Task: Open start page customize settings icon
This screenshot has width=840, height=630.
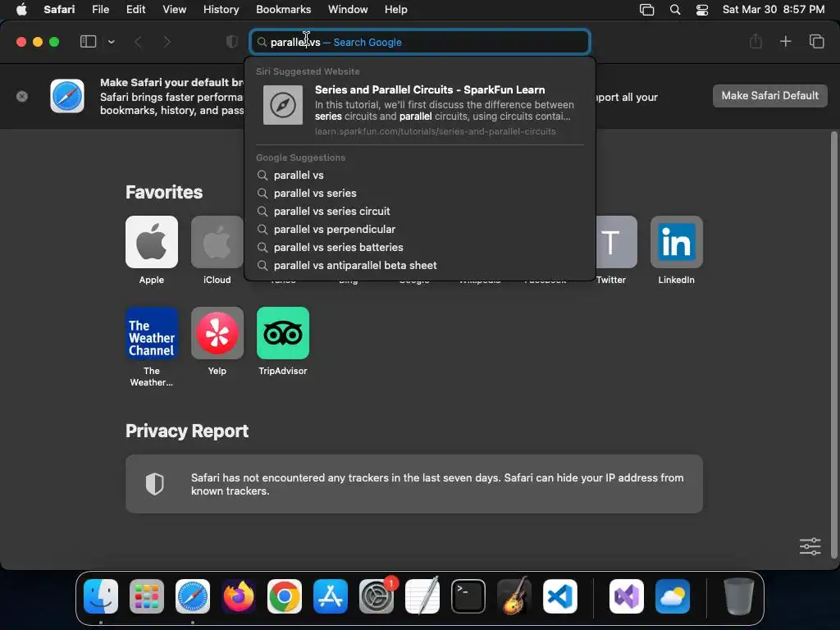Action: pyautogui.click(x=810, y=546)
